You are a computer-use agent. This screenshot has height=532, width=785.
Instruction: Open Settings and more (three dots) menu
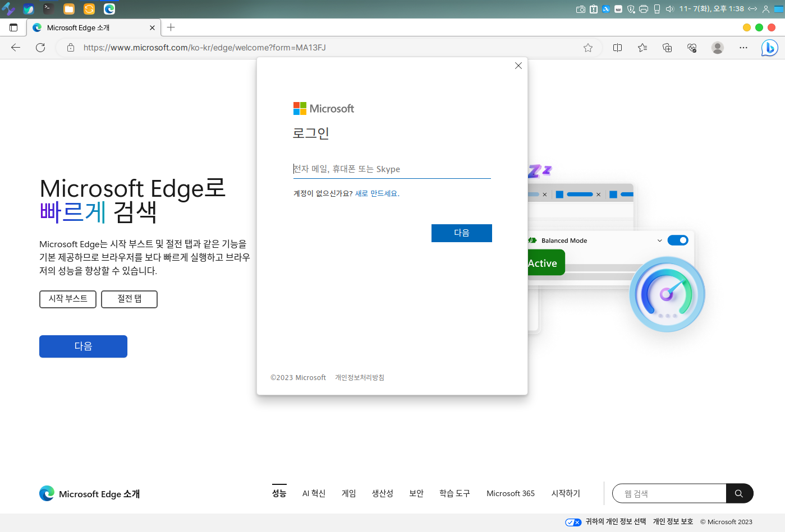tap(743, 48)
